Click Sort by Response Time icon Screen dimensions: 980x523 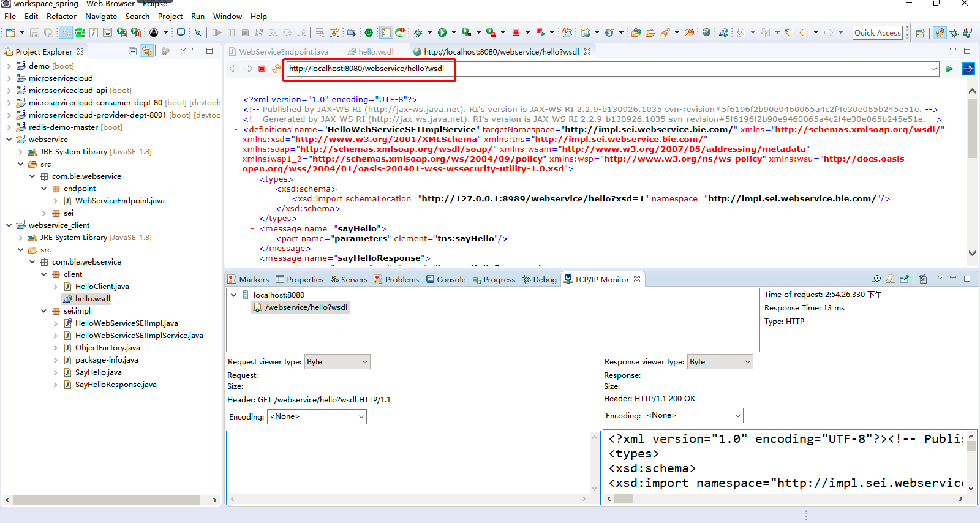(x=876, y=279)
